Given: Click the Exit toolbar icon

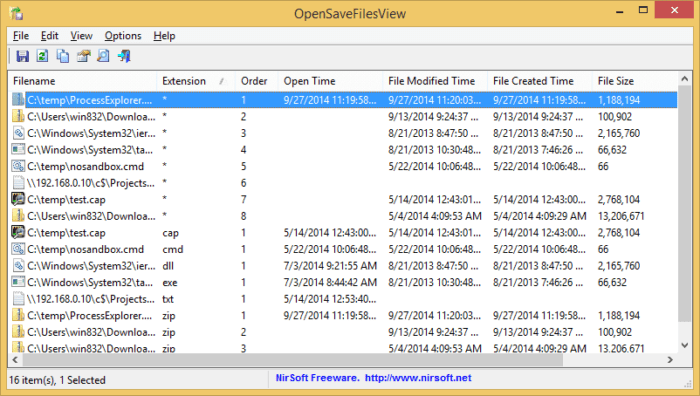Looking at the screenshot, I should pyautogui.click(x=124, y=56).
